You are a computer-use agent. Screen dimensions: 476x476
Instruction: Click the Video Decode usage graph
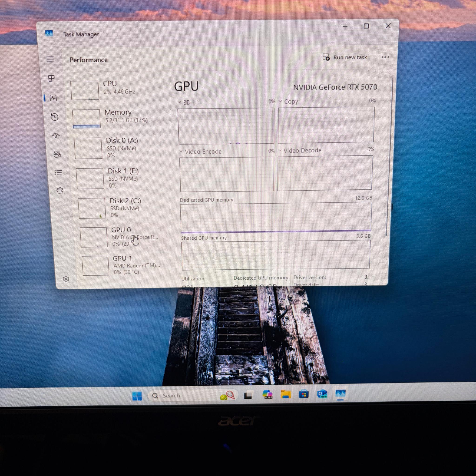coord(325,173)
